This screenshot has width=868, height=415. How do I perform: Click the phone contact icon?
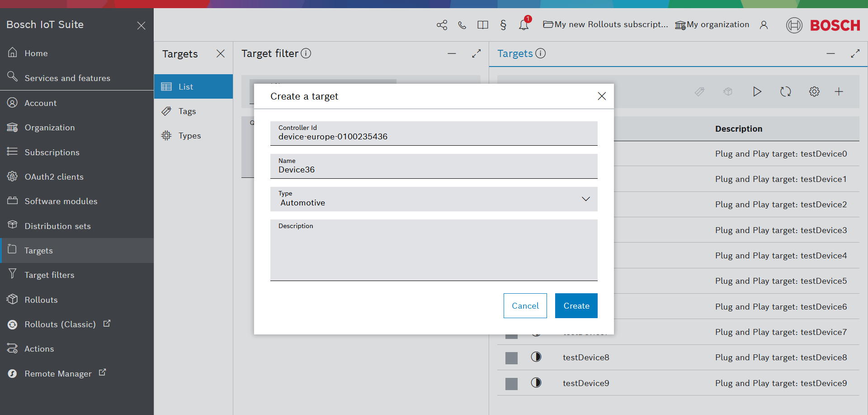(462, 25)
